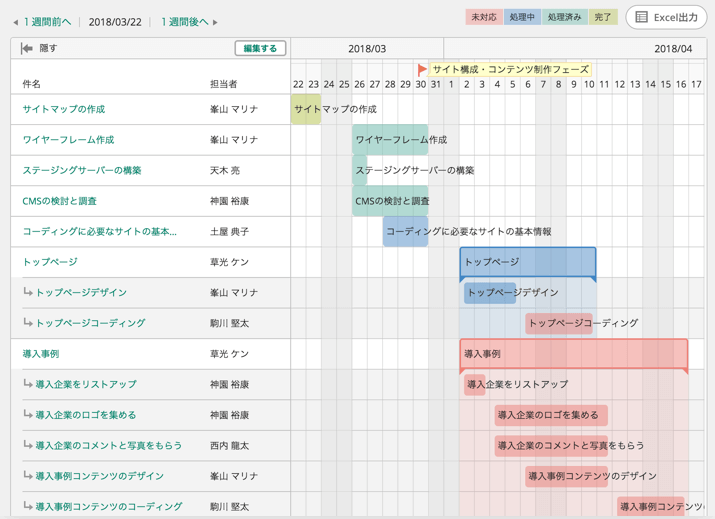Click the previous week left arrow
This screenshot has height=519, width=715.
pos(15,22)
